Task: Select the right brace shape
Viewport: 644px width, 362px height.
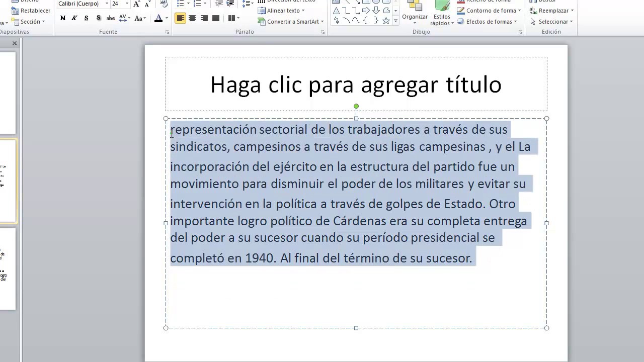Action: (x=376, y=21)
